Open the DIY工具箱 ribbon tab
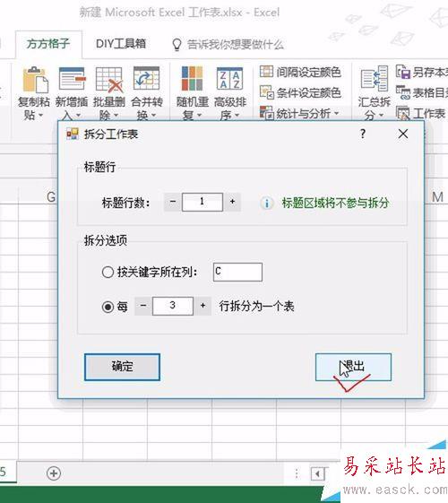The image size is (448, 503). [121, 44]
